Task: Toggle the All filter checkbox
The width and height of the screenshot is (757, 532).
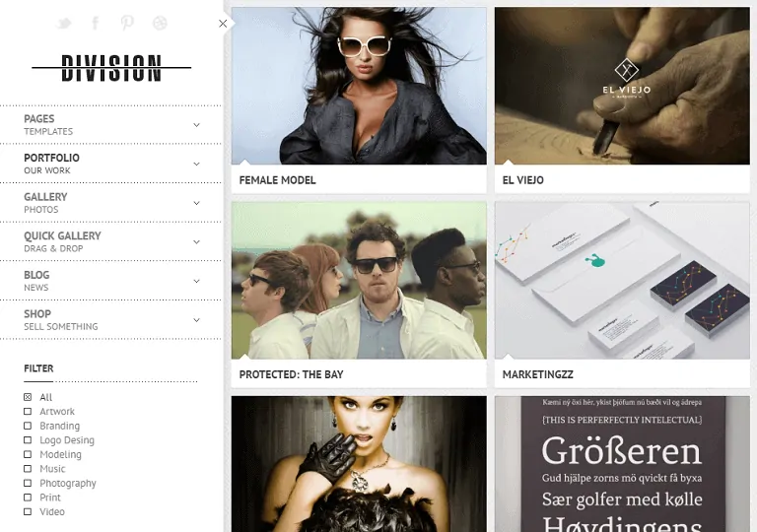Action: click(28, 397)
